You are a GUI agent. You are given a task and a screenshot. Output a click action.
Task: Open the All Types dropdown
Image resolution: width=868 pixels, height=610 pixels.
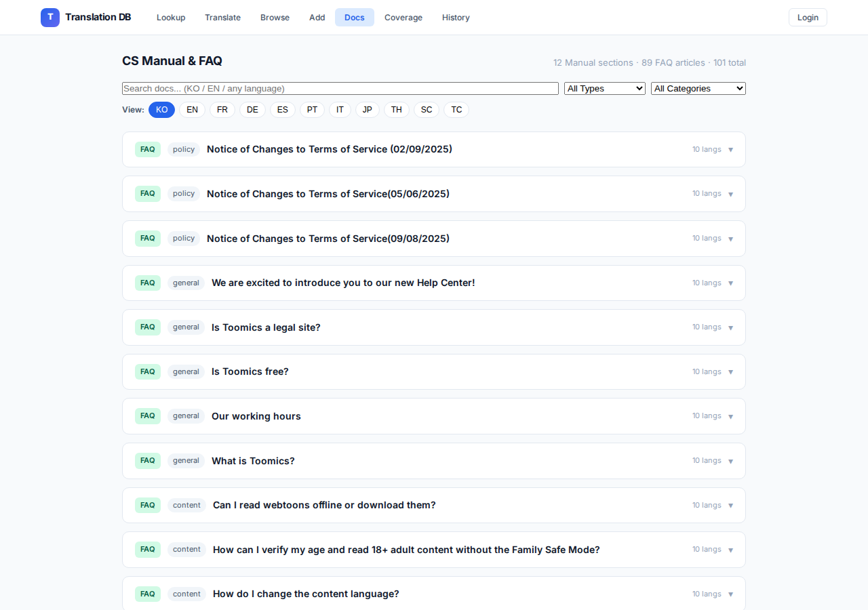click(604, 89)
